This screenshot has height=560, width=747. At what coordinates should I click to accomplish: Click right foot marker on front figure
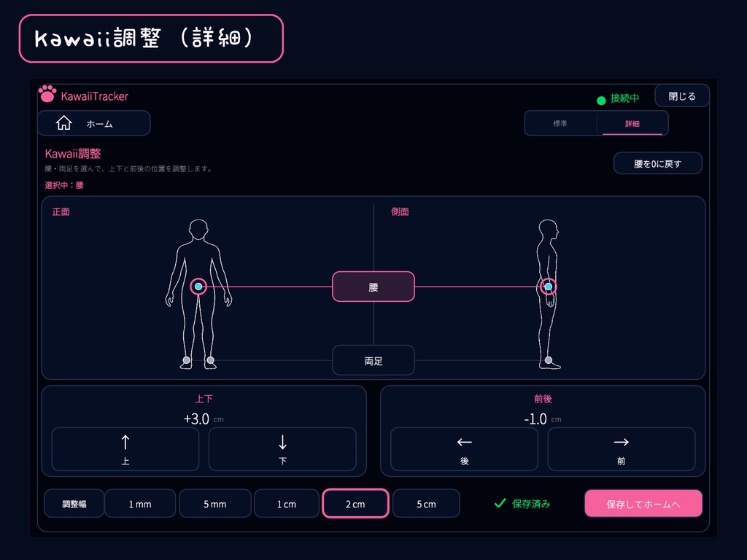[211, 360]
